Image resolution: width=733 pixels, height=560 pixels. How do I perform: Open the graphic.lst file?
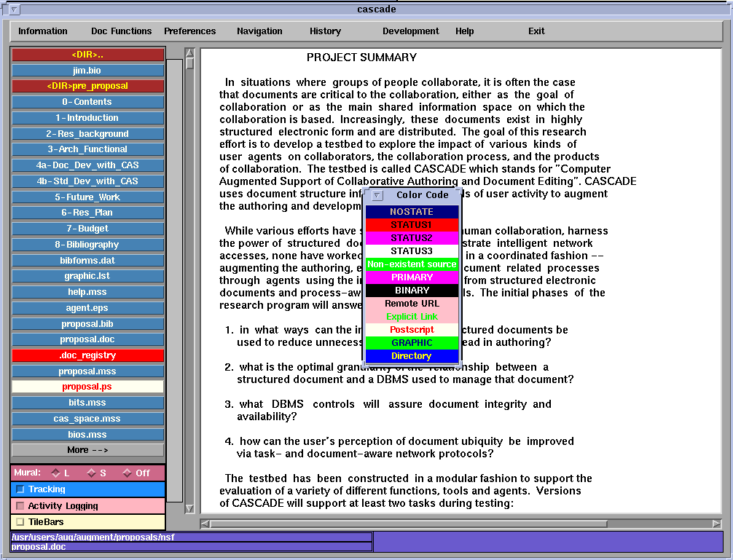87,276
